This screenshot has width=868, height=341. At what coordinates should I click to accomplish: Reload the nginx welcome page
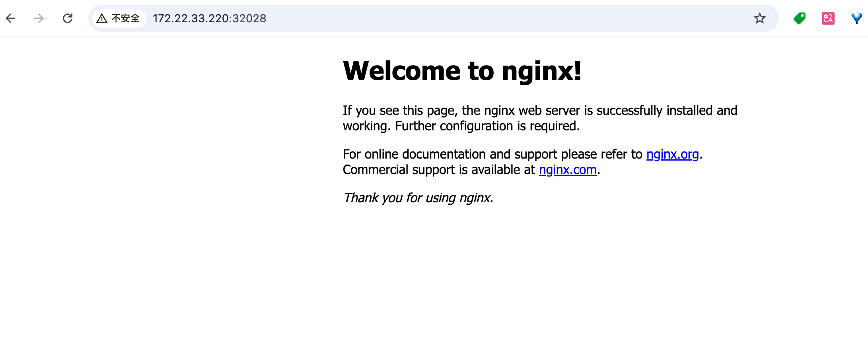(68, 18)
